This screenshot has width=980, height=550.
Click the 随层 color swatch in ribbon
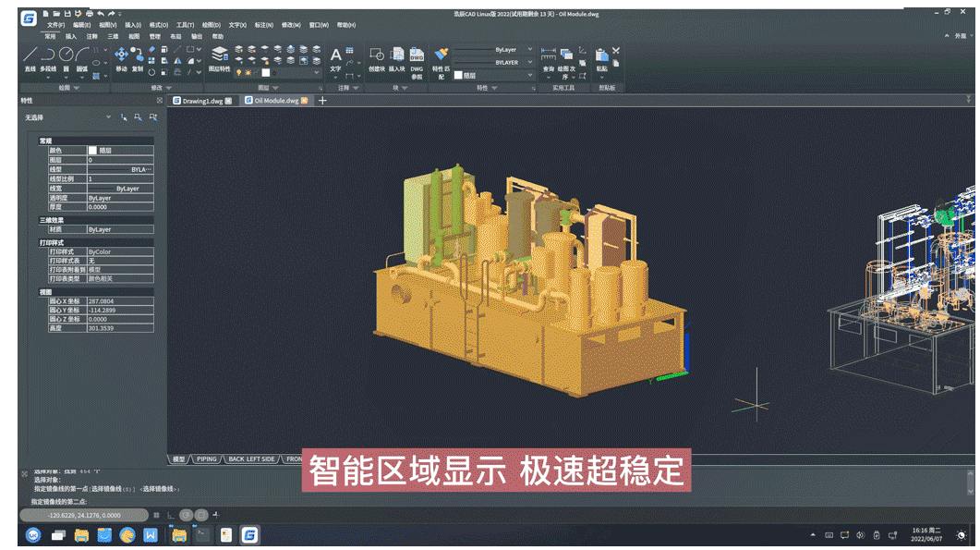pos(459,75)
